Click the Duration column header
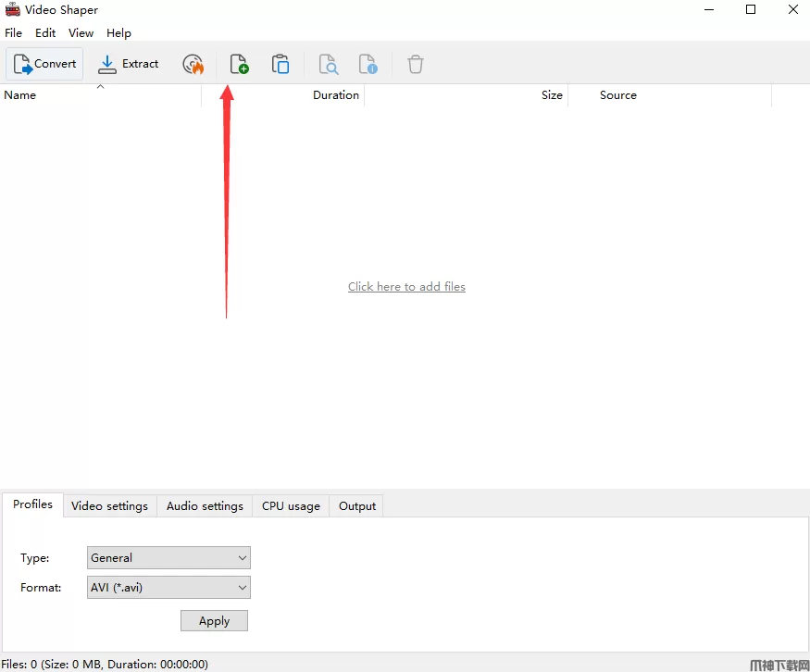 (x=336, y=95)
